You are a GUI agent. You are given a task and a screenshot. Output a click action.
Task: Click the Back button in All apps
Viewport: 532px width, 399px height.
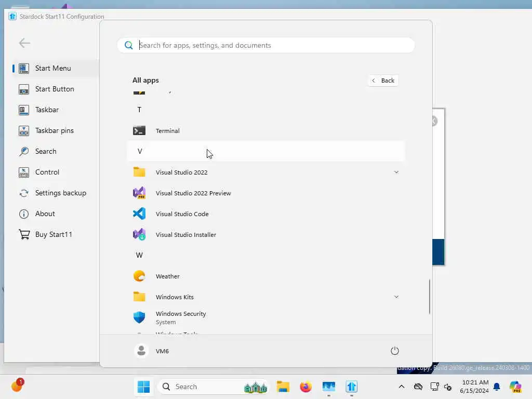click(383, 81)
